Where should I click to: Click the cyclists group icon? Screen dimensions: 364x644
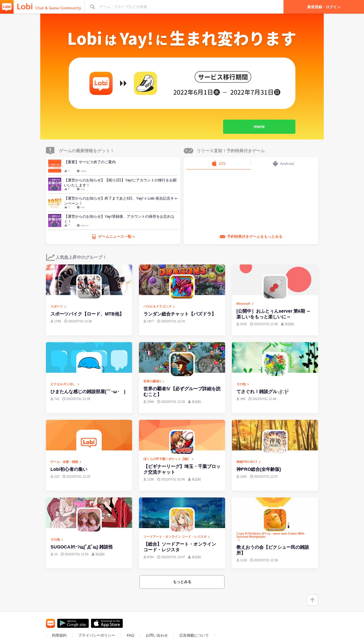[x=89, y=287]
